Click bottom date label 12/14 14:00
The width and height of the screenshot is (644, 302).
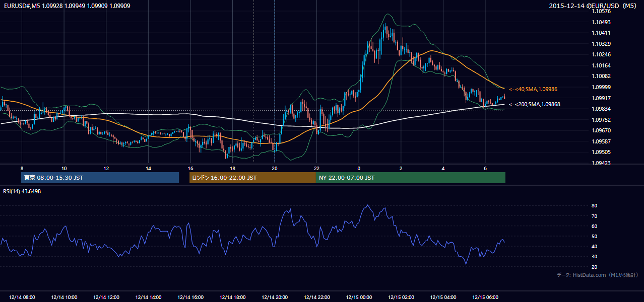[x=148, y=297]
